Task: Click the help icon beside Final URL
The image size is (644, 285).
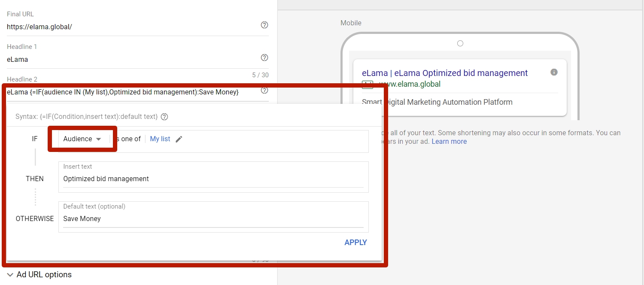Action: (264, 25)
